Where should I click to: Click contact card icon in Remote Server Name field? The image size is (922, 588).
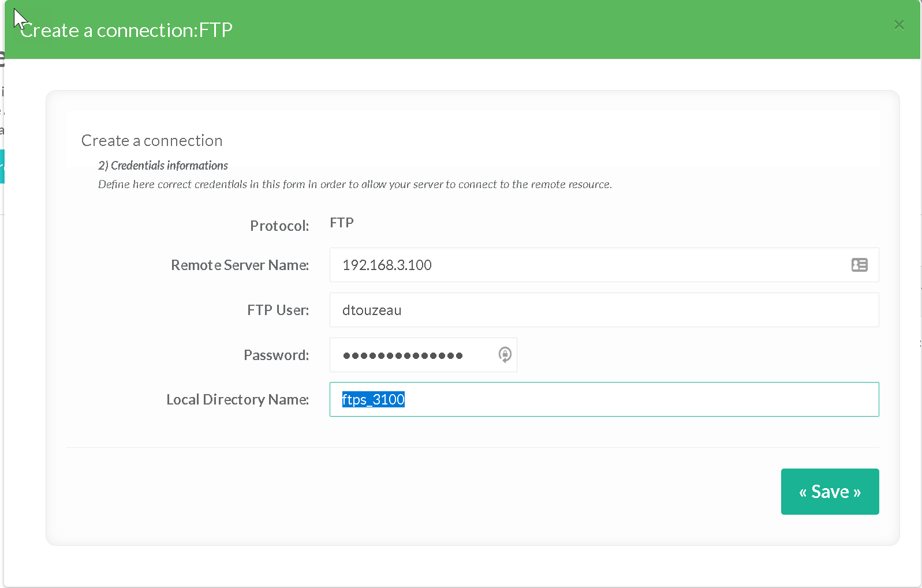[x=859, y=265]
